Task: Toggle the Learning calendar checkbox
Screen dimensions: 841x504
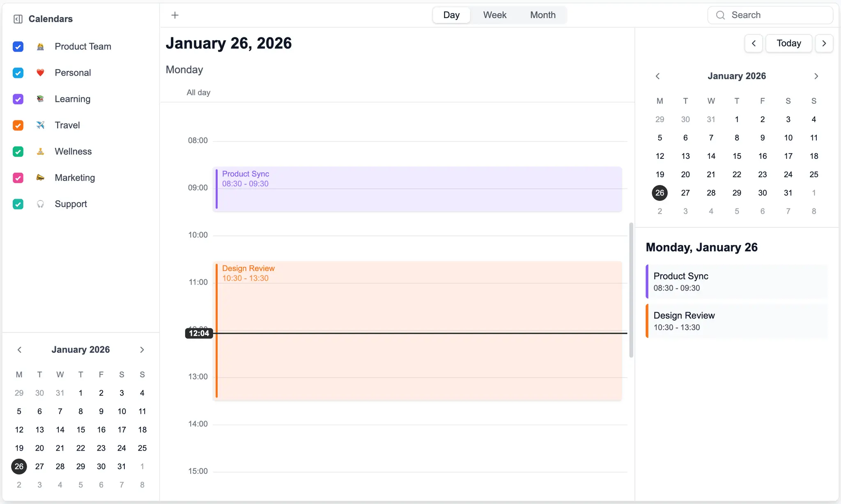Action: click(x=18, y=99)
